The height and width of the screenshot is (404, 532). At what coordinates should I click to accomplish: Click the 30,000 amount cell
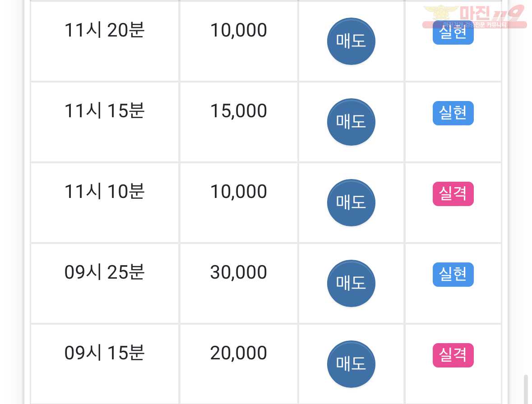click(239, 283)
